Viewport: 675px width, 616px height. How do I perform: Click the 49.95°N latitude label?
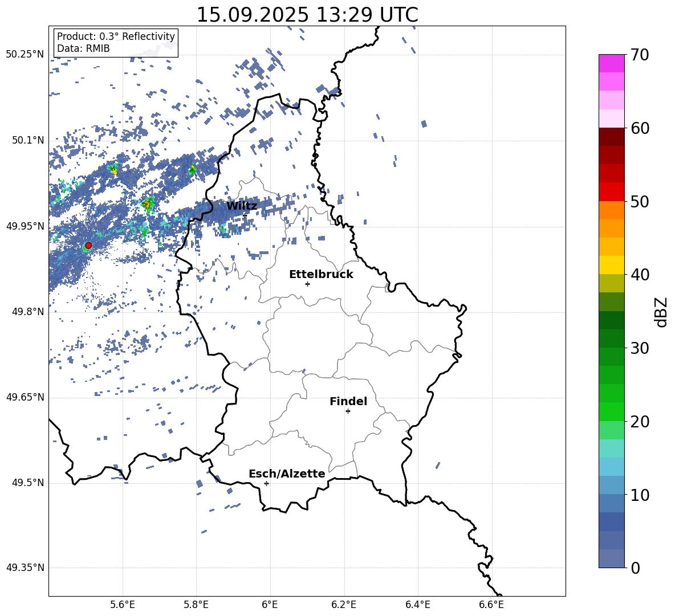pyautogui.click(x=25, y=226)
